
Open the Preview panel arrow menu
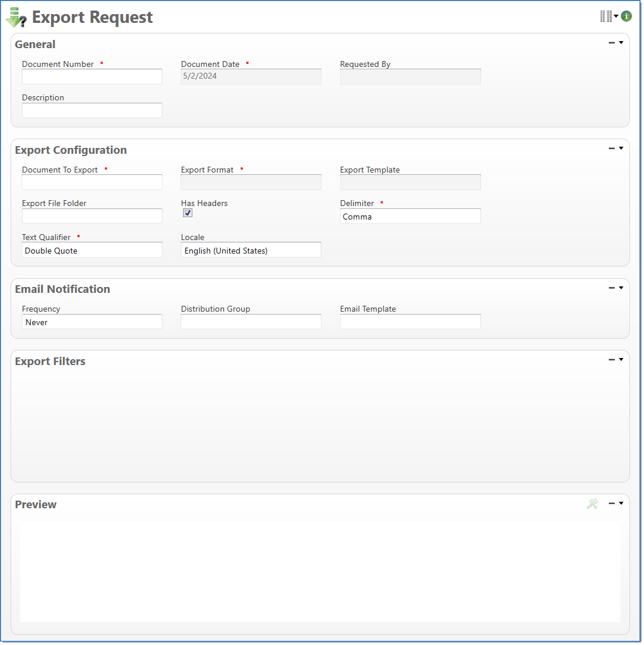tap(621, 504)
